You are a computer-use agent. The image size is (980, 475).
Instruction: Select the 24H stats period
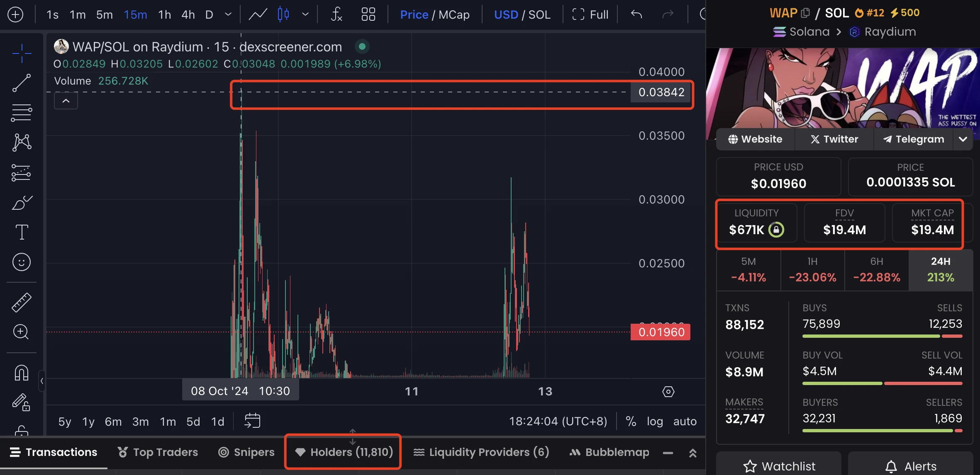941,269
